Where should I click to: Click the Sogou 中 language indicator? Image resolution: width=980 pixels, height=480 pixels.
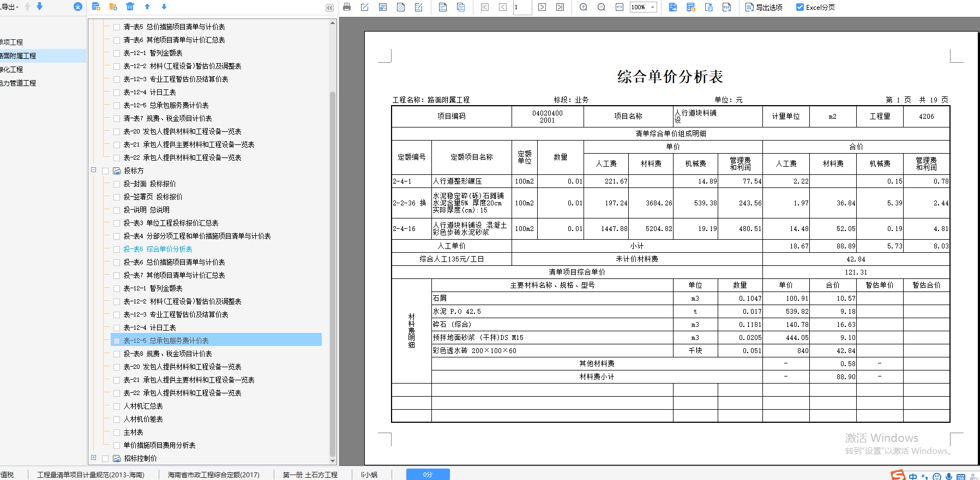[913, 476]
